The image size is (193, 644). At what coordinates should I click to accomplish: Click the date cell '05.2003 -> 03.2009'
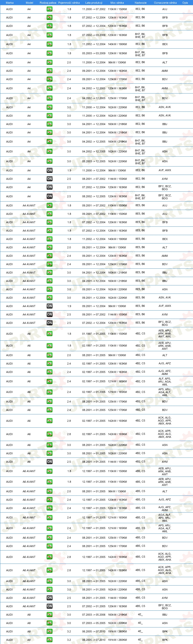pos(94,54)
